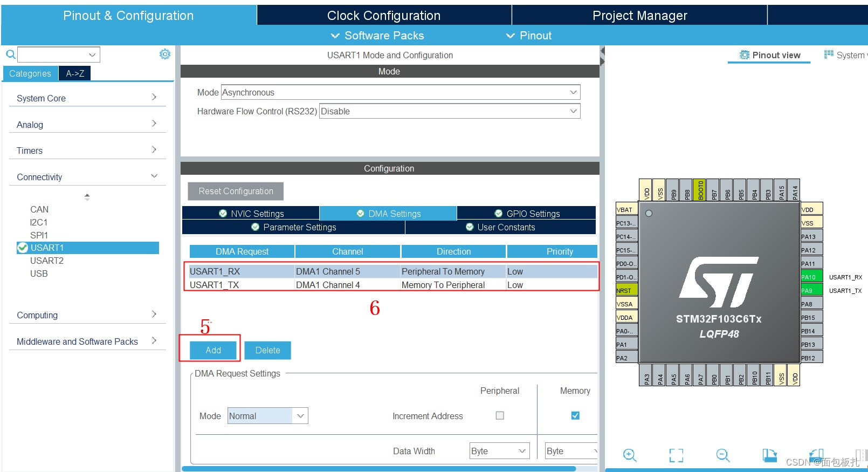Zoom in on the pinout view
Image resolution: width=868 pixels, height=472 pixels.
(630, 455)
